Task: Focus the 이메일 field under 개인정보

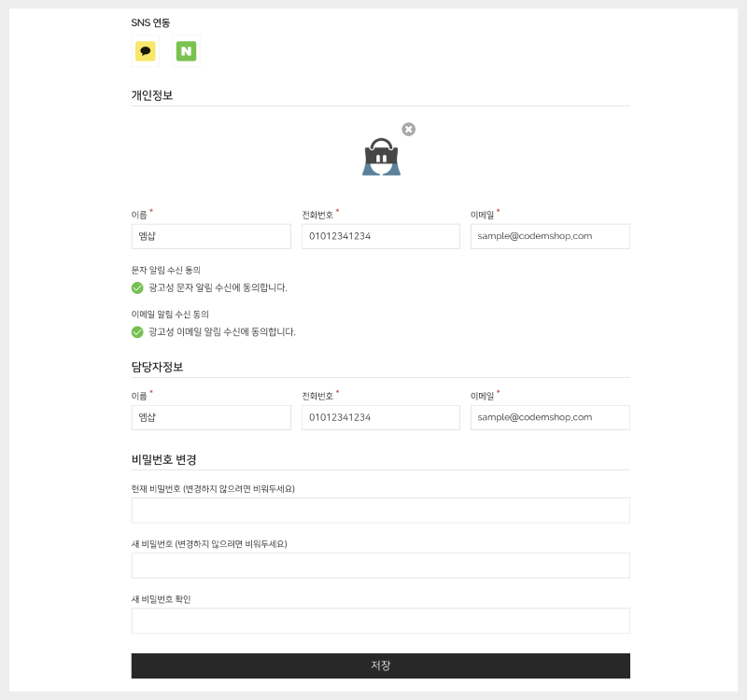Action: pyautogui.click(x=550, y=236)
